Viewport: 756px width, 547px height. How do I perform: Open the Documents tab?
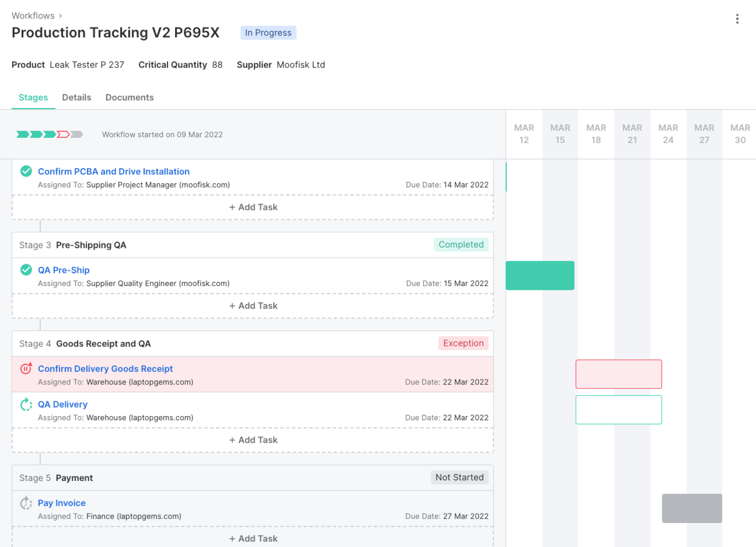(x=129, y=98)
